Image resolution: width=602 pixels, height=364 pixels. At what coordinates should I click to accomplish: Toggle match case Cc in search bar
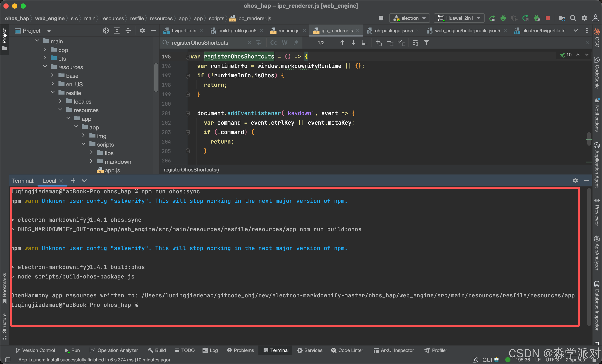tap(273, 43)
